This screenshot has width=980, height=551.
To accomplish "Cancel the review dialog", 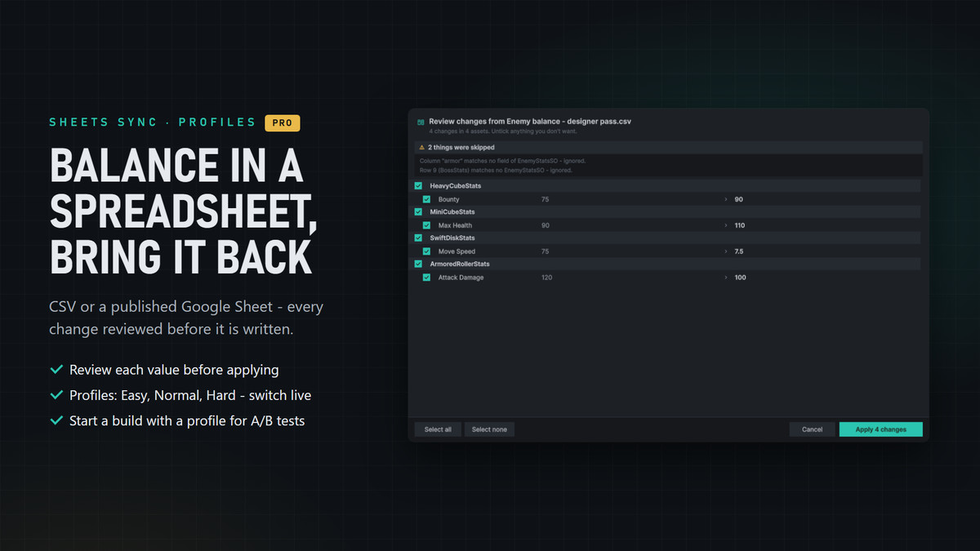I will [x=812, y=429].
